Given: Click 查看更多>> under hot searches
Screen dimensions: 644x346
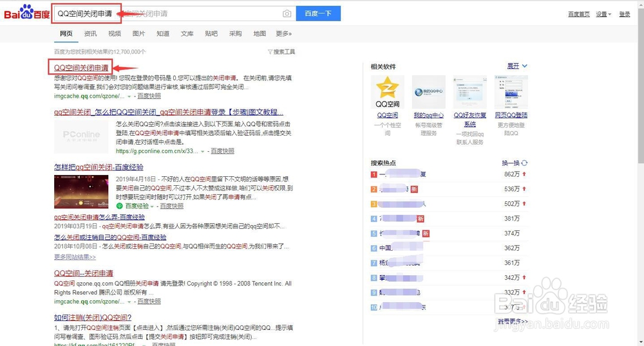Looking at the screenshot, I should tap(513, 322).
